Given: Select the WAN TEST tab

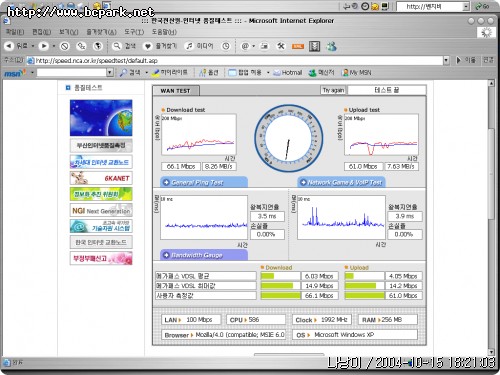Looking at the screenshot, I should tap(176, 91).
